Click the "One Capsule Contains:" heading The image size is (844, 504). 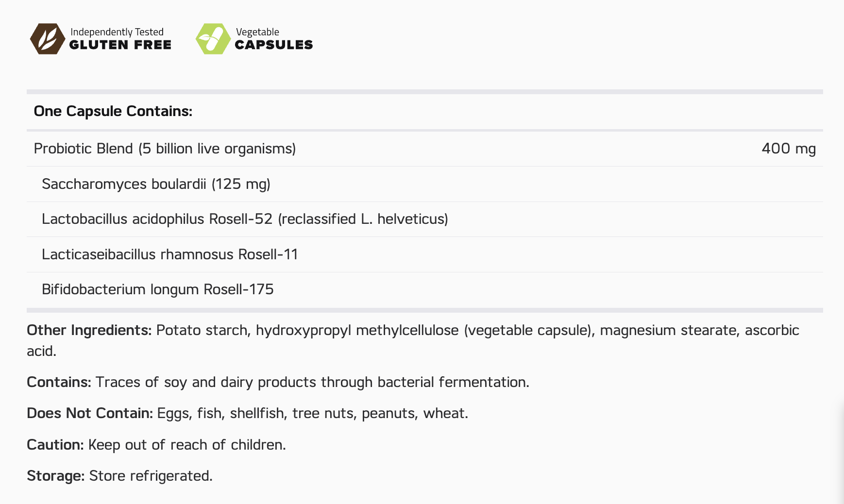[x=113, y=111]
